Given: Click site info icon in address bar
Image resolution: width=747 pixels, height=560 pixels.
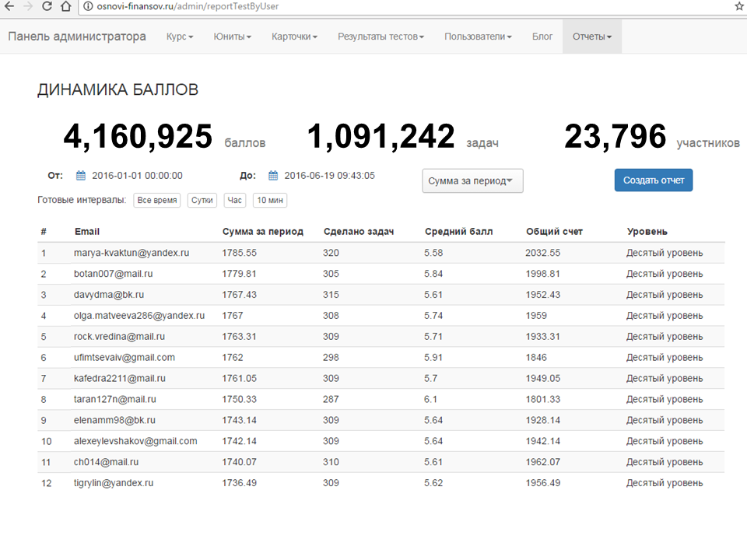Looking at the screenshot, I should click(87, 6).
